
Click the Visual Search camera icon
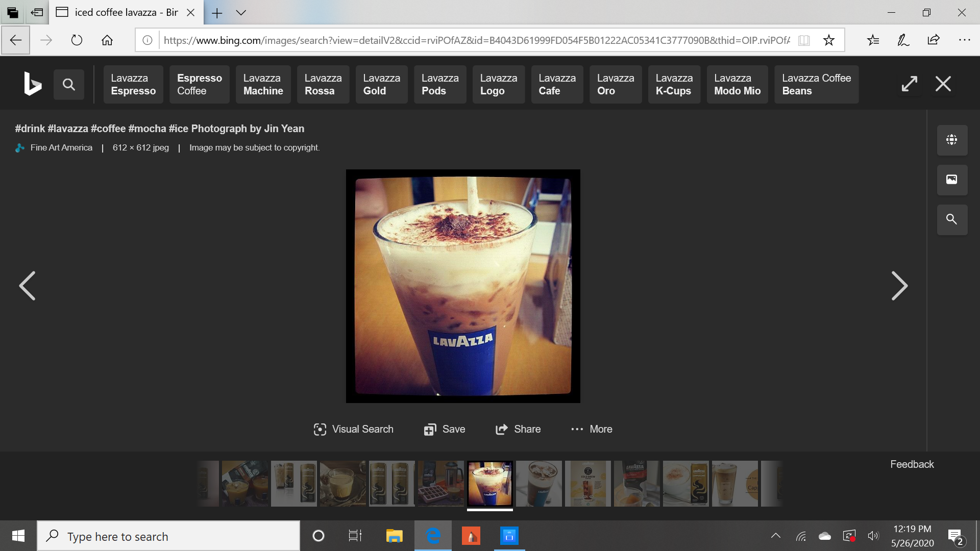click(x=321, y=429)
